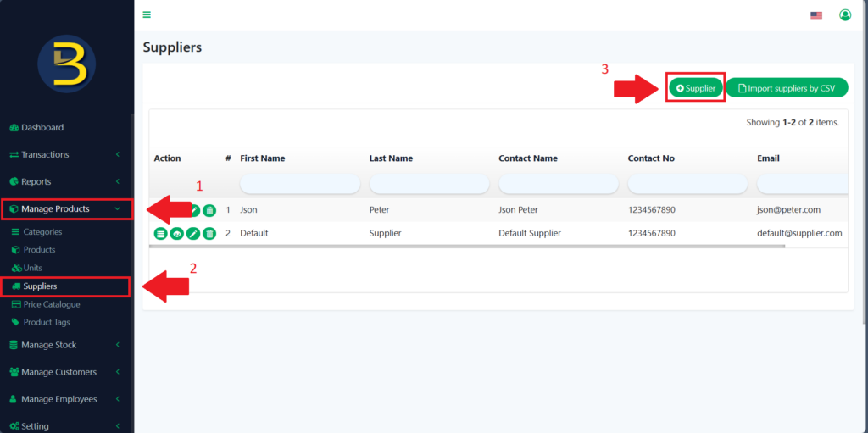
Task: Collapse the Manage Products menu
Action: click(x=66, y=208)
